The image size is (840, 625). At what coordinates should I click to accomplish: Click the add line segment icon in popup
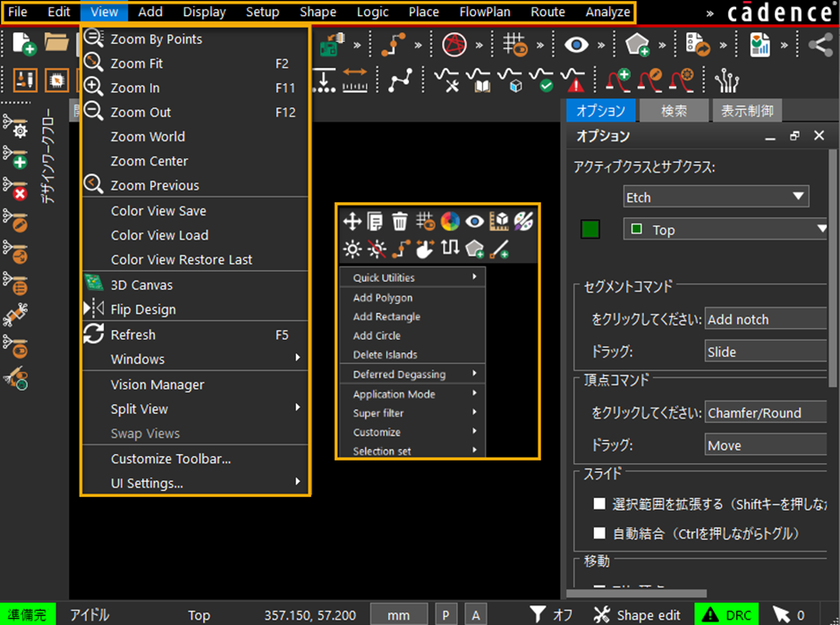click(x=499, y=249)
